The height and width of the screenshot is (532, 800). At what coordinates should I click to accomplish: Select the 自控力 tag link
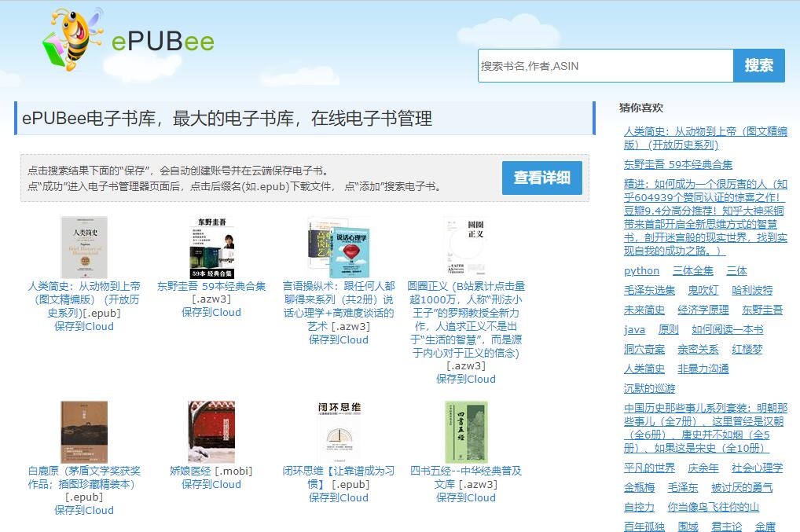click(x=639, y=507)
